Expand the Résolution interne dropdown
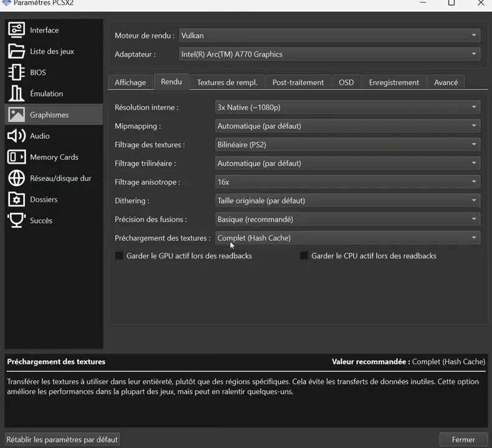Image resolution: width=492 pixels, height=448 pixels. pyautogui.click(x=348, y=107)
